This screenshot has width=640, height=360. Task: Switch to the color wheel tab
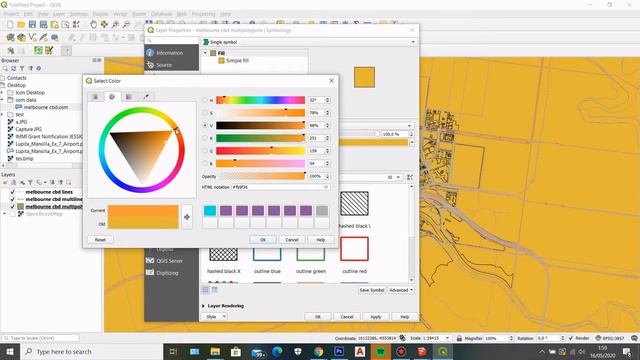coord(112,97)
